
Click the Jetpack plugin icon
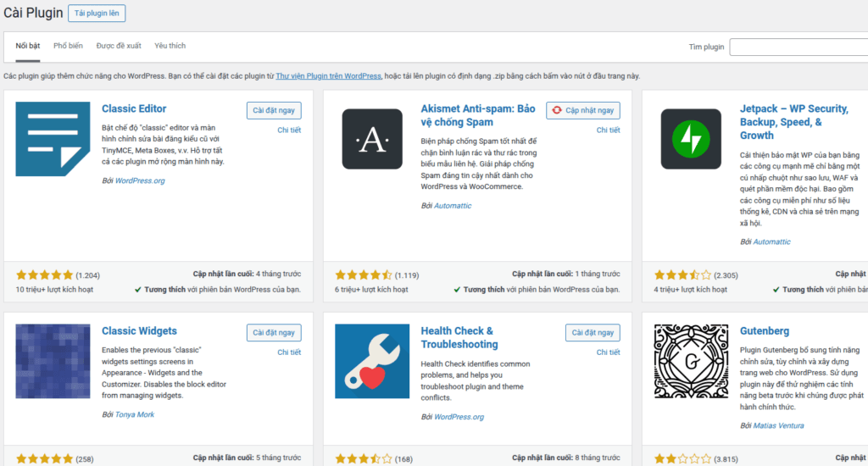coord(691,139)
